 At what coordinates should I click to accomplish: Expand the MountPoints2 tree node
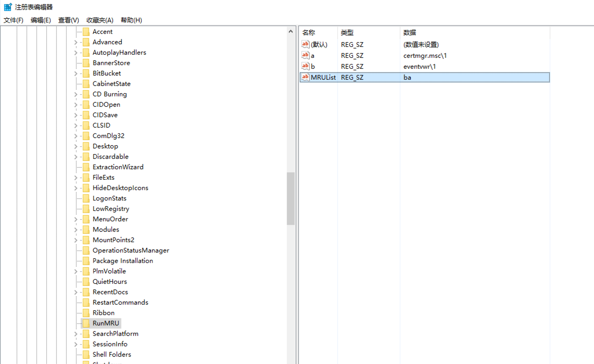(x=76, y=240)
